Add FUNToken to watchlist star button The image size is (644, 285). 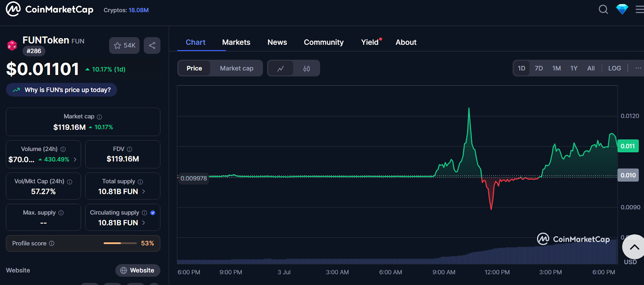pyautogui.click(x=124, y=46)
